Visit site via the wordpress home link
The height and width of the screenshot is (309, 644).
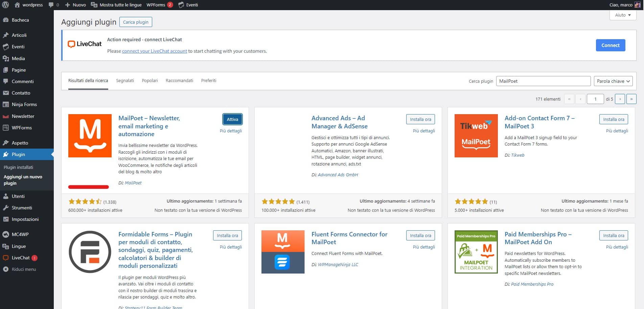[29, 5]
